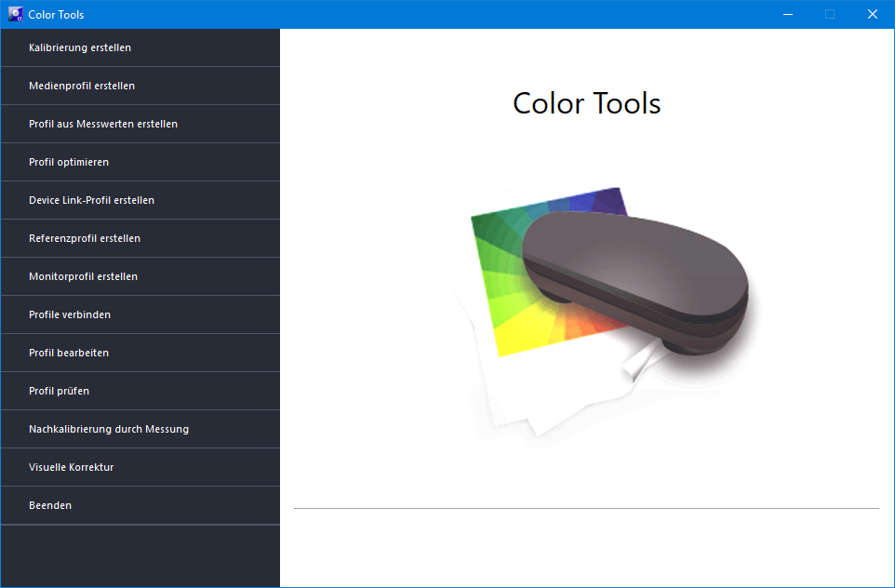Screen dimensions: 895x588
Task: Click the color wheel chart under the colorimeter
Action: pos(507,279)
